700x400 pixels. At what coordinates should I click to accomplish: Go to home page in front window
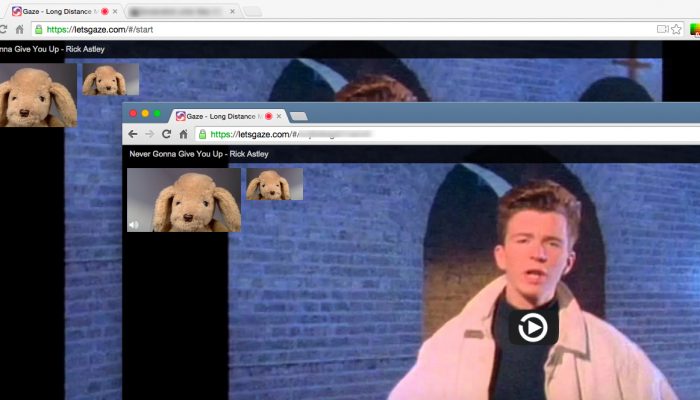click(x=183, y=134)
